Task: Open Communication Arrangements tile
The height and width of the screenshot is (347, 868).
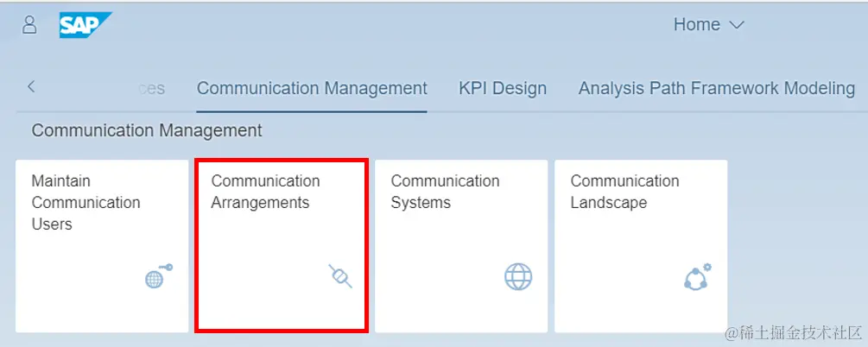Action: pos(282,246)
